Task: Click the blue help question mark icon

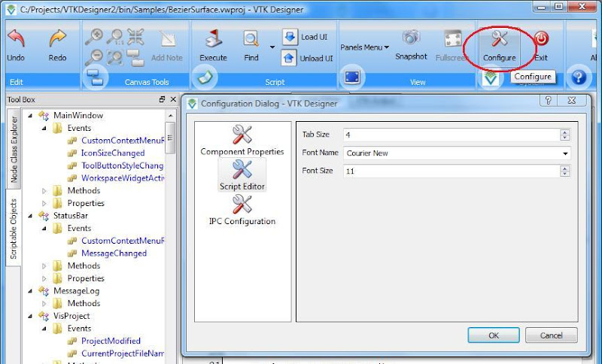Action: (x=579, y=77)
